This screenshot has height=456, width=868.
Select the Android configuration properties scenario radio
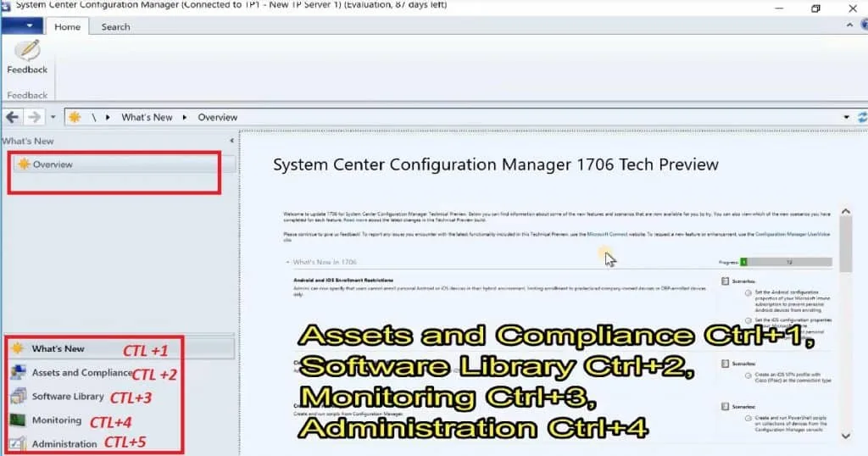[x=748, y=292]
